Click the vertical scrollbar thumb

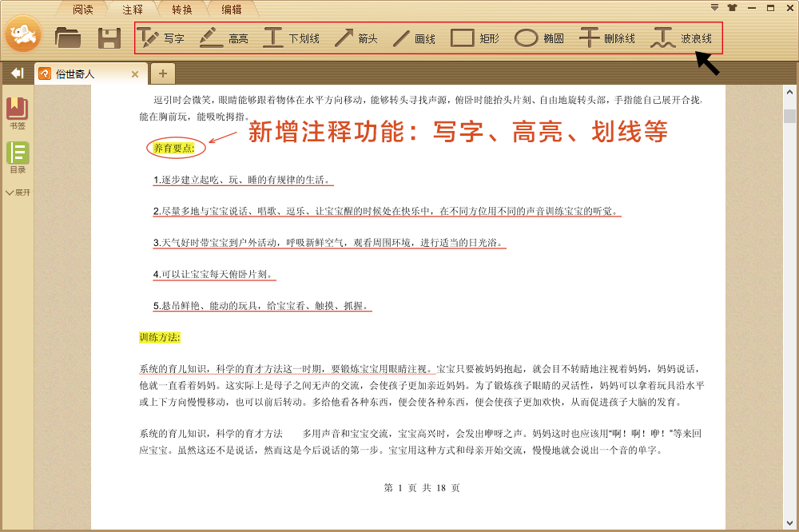(x=789, y=116)
